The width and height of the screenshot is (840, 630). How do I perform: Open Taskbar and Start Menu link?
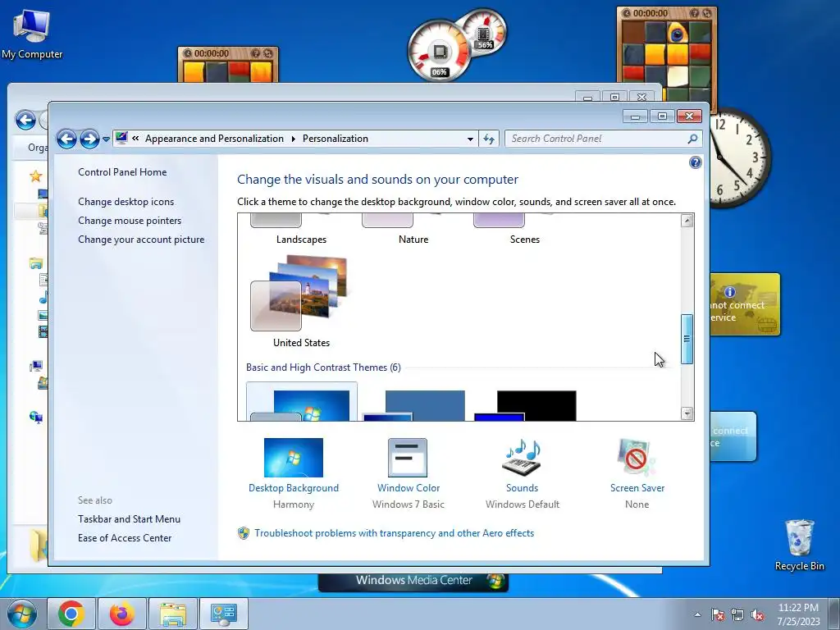(129, 518)
